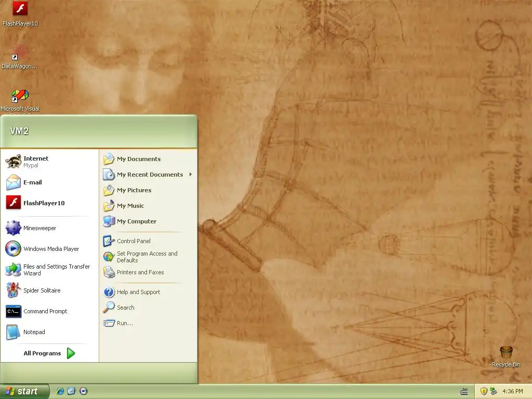Click the start button on the taskbar

[24, 391]
